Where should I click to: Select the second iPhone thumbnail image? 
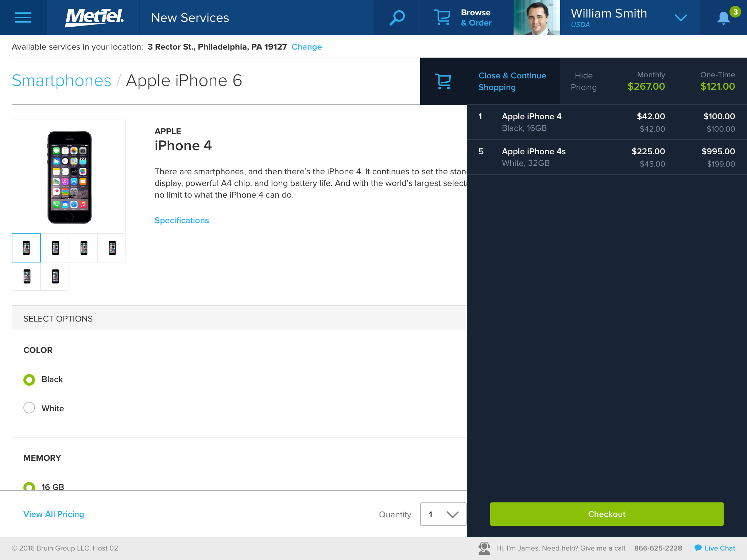55,248
